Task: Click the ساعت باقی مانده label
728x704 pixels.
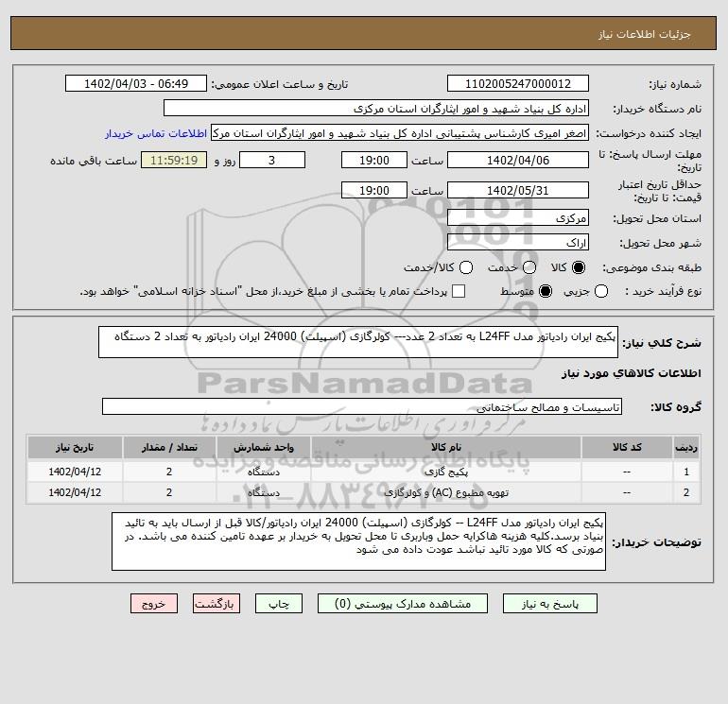Action: [x=94, y=161]
